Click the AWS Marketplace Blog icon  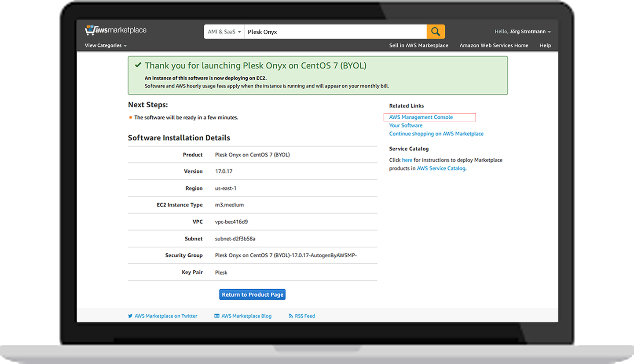tap(217, 316)
